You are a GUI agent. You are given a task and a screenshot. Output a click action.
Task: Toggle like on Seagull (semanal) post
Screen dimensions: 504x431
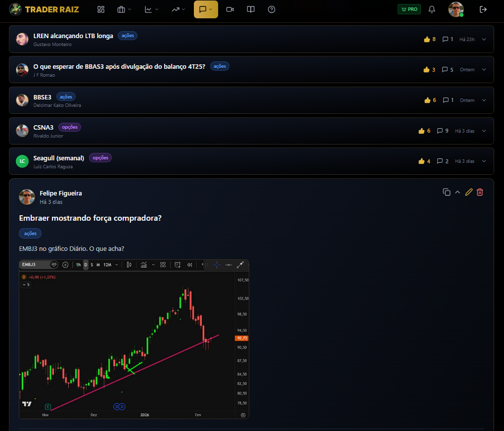point(421,161)
